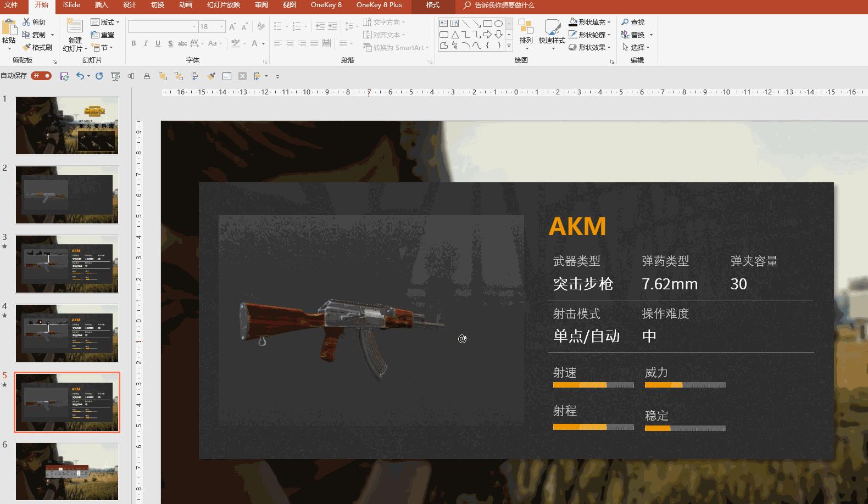Click the Reset (重置) slide button

(103, 35)
